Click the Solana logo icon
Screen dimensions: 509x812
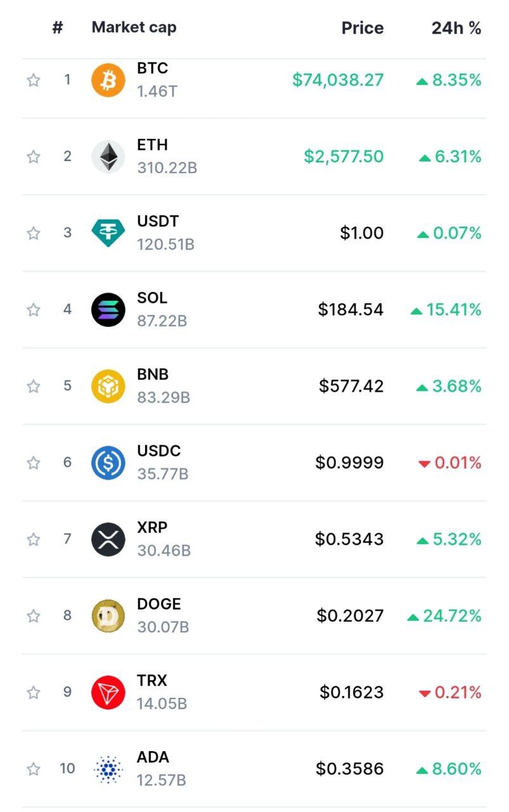coord(108,310)
